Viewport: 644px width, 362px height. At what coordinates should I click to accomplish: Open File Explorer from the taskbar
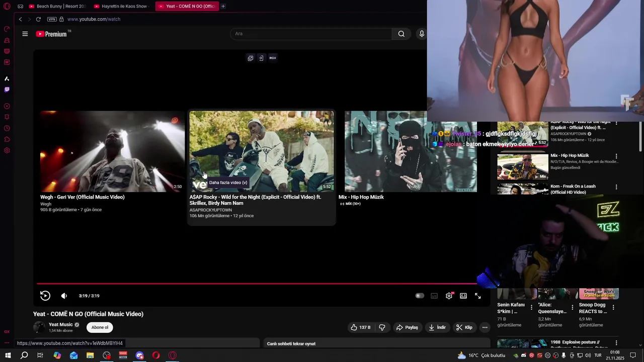(90, 355)
